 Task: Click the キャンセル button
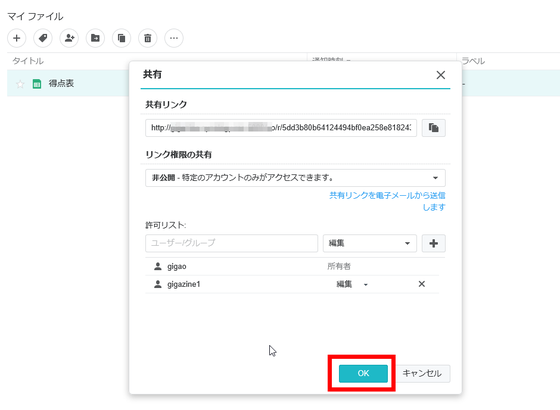[422, 373]
